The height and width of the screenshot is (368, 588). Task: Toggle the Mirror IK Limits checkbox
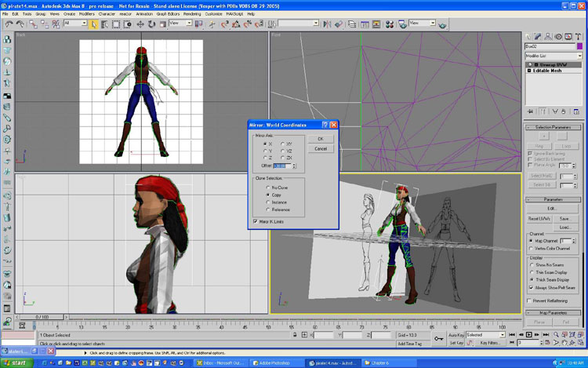[x=256, y=222]
